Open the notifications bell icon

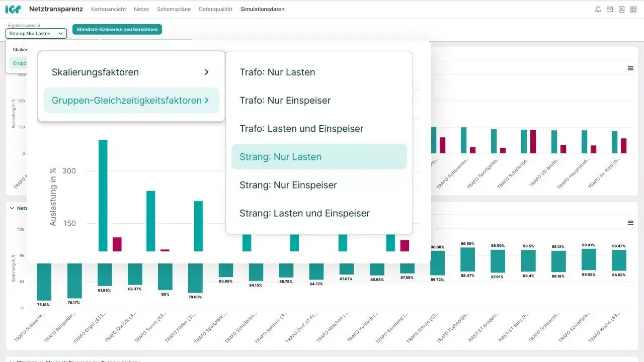[598, 9]
